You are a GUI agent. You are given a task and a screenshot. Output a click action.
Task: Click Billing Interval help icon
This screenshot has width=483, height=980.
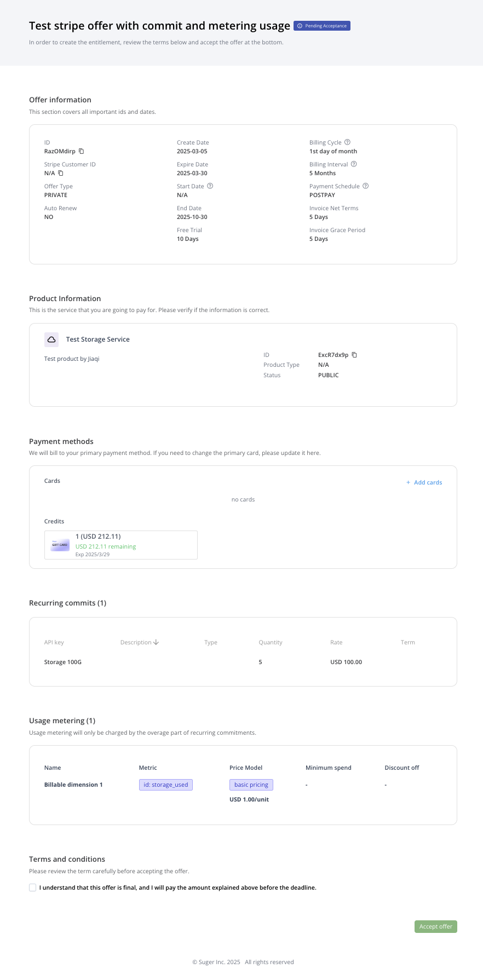(x=354, y=164)
